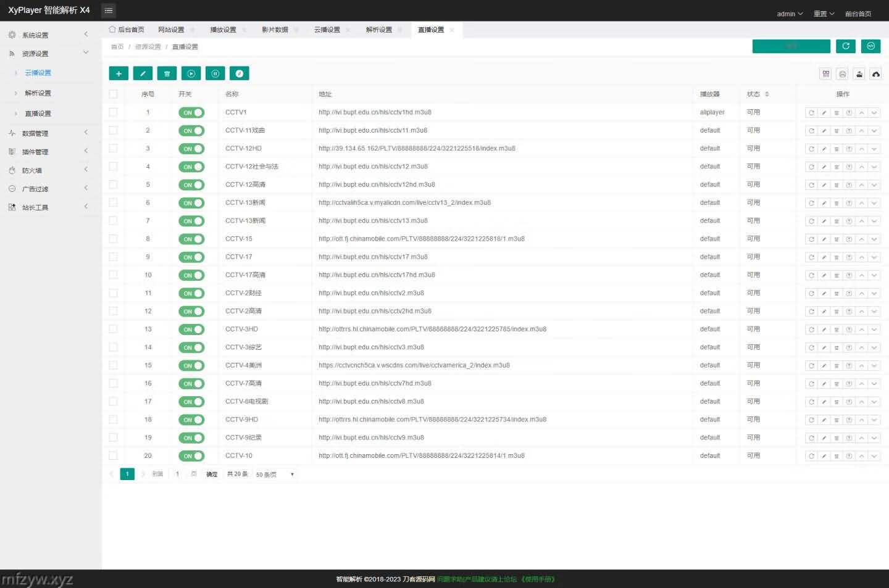Click the 前台首页 link in header
889x588 pixels.
pos(858,14)
